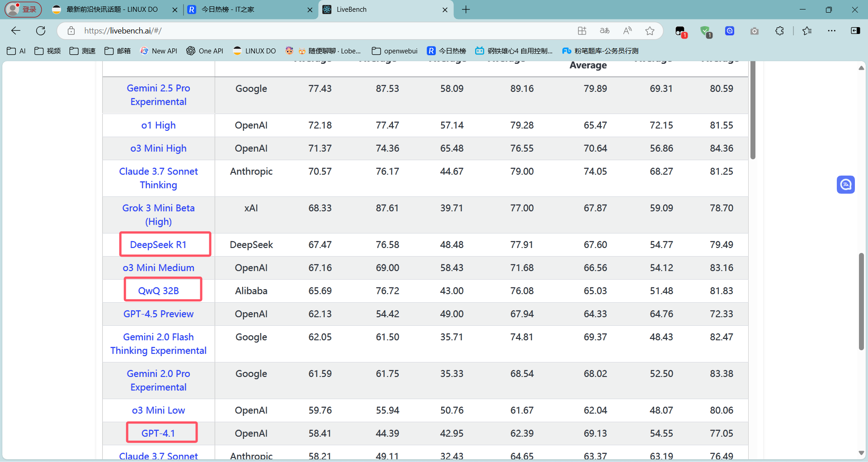Switch to the 今日热榜 IT之家 tab

pos(250,10)
